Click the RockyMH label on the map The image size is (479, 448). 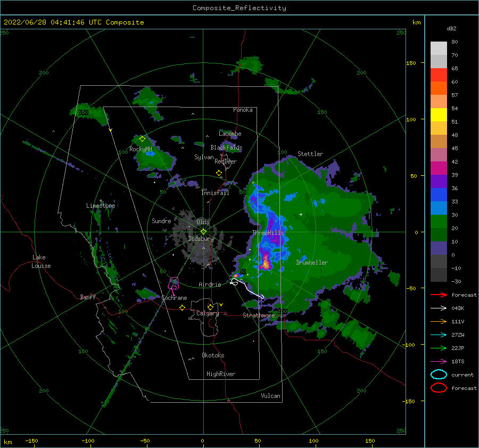click(x=141, y=149)
